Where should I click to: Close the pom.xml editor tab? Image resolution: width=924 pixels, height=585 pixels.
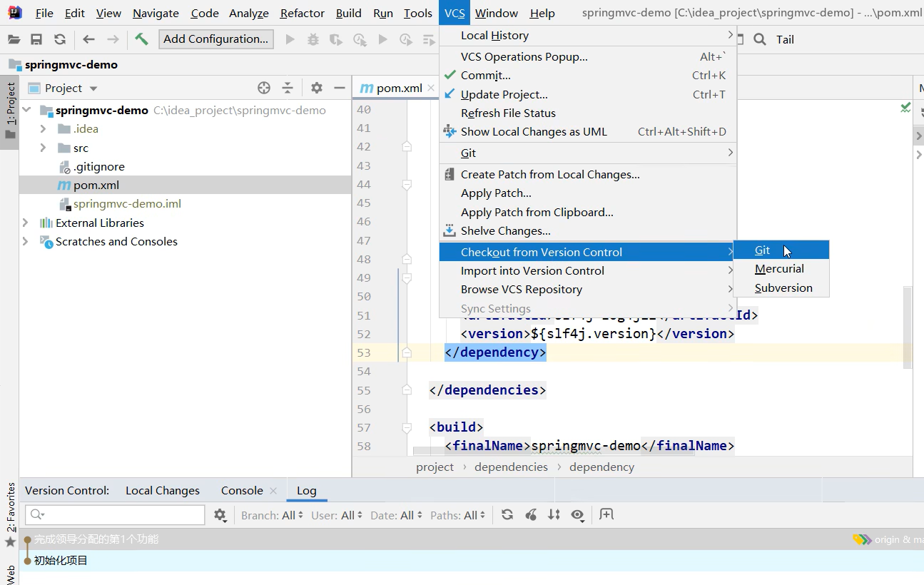pyautogui.click(x=431, y=88)
